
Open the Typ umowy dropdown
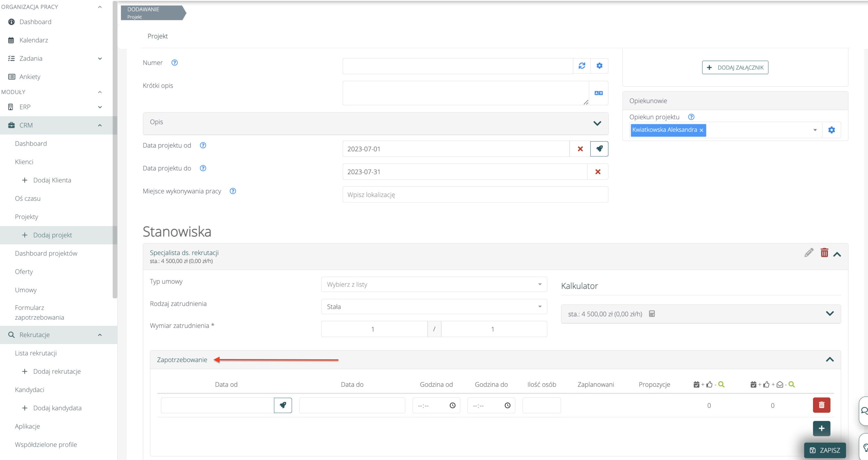pyautogui.click(x=434, y=285)
